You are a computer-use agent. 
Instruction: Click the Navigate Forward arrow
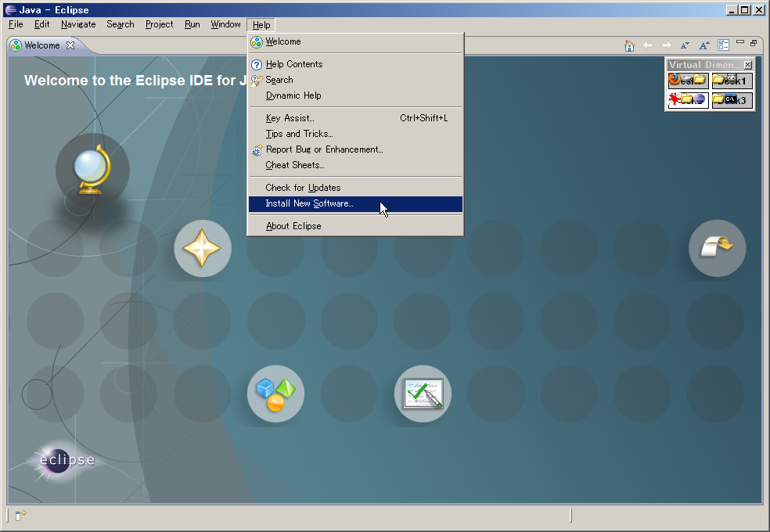[667, 45]
